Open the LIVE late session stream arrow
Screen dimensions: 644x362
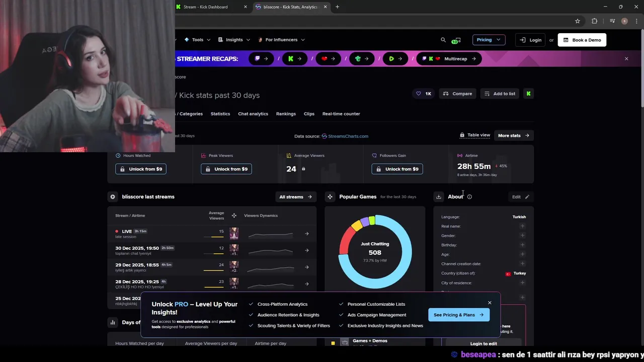(x=307, y=234)
